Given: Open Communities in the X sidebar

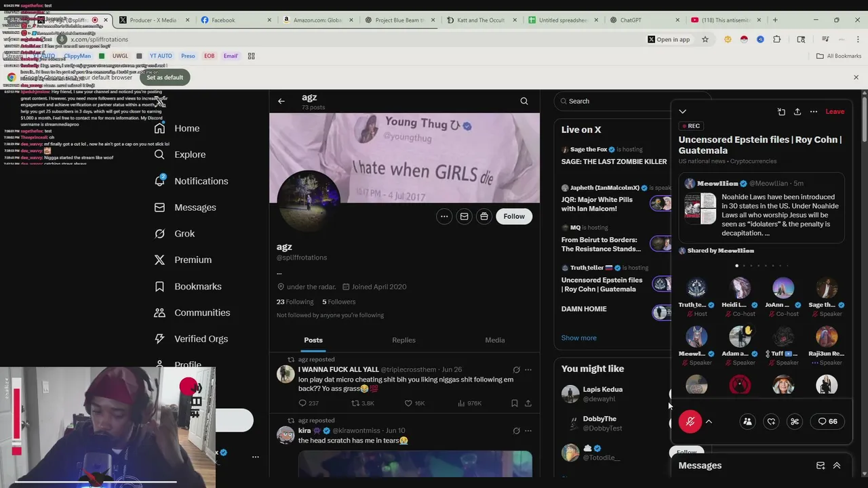Looking at the screenshot, I should [192, 312].
